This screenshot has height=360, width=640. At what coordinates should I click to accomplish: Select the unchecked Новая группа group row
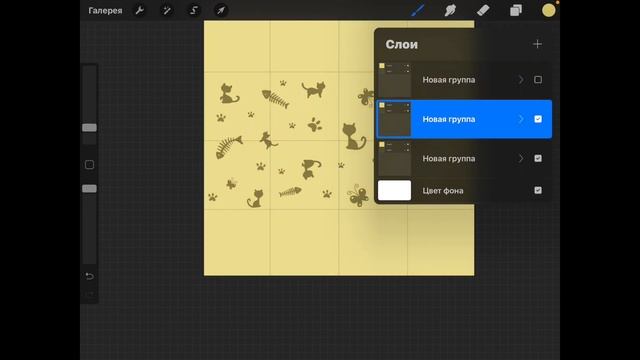[464, 80]
